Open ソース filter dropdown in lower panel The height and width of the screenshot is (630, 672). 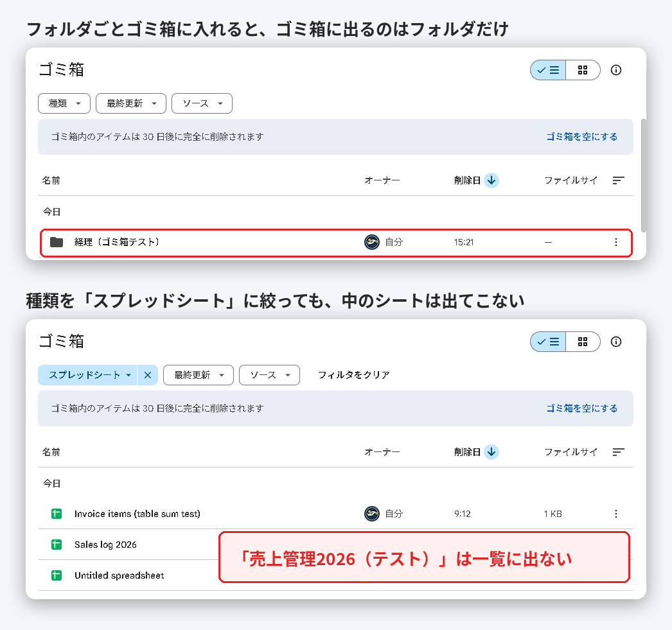[269, 375]
